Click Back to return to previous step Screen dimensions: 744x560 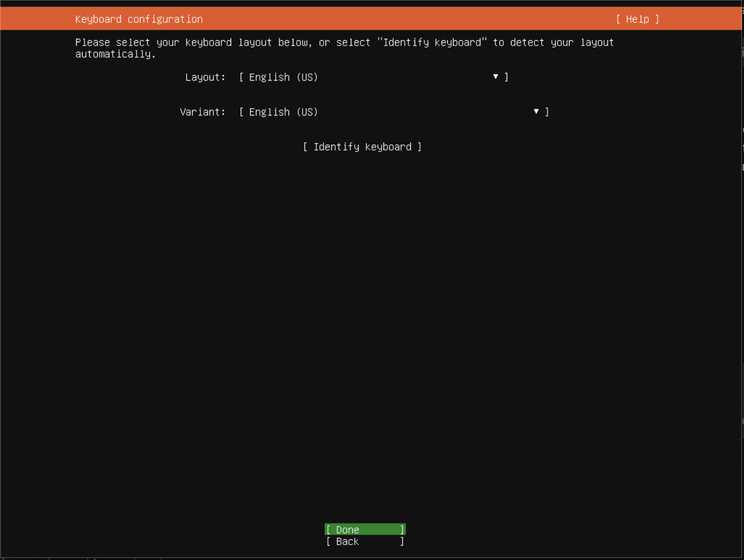click(365, 541)
